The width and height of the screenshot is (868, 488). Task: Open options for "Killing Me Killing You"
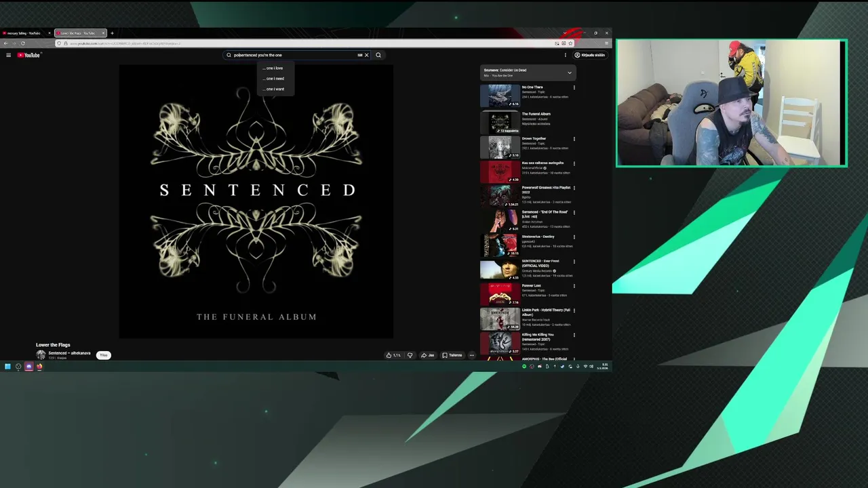574,335
